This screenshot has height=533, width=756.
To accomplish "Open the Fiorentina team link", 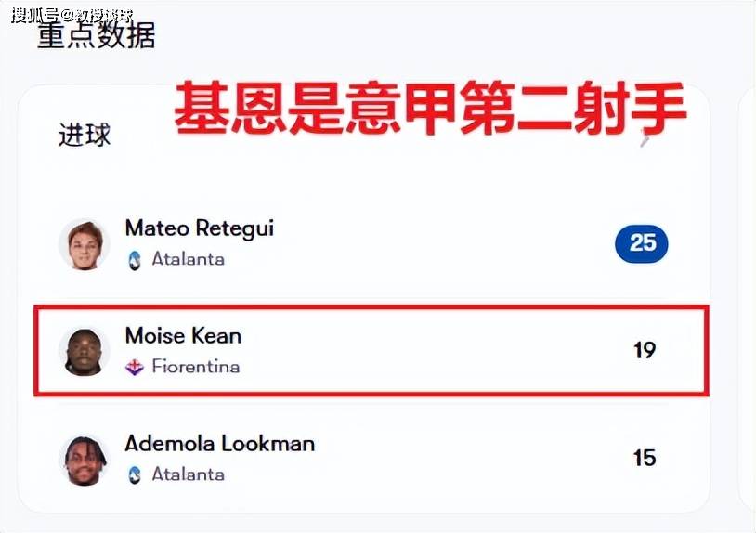I will pos(196,367).
